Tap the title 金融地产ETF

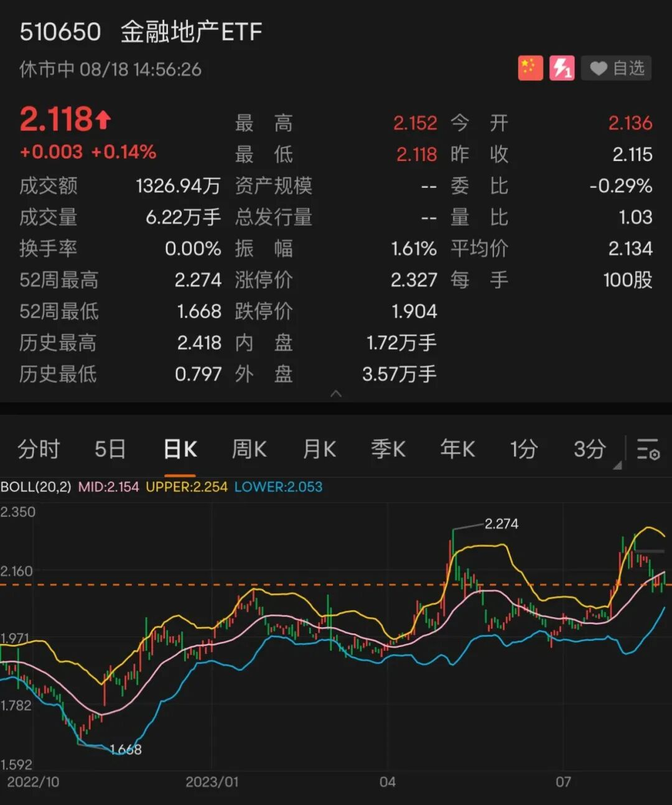[x=191, y=32]
